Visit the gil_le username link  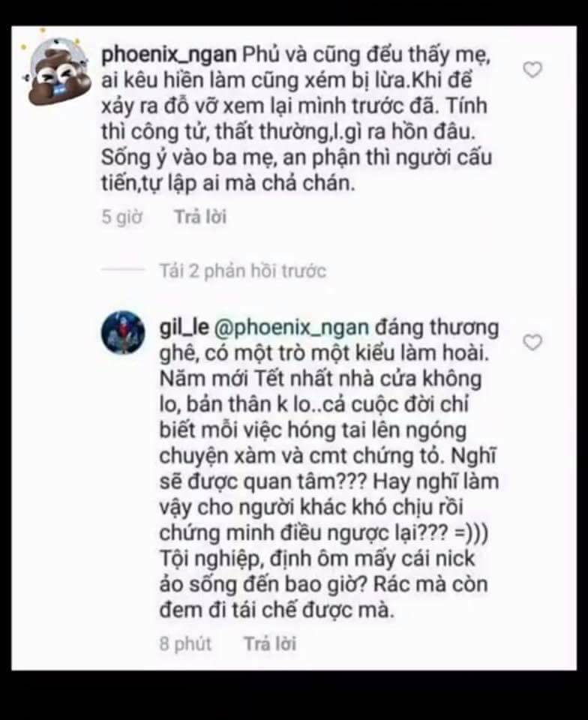[x=184, y=328]
